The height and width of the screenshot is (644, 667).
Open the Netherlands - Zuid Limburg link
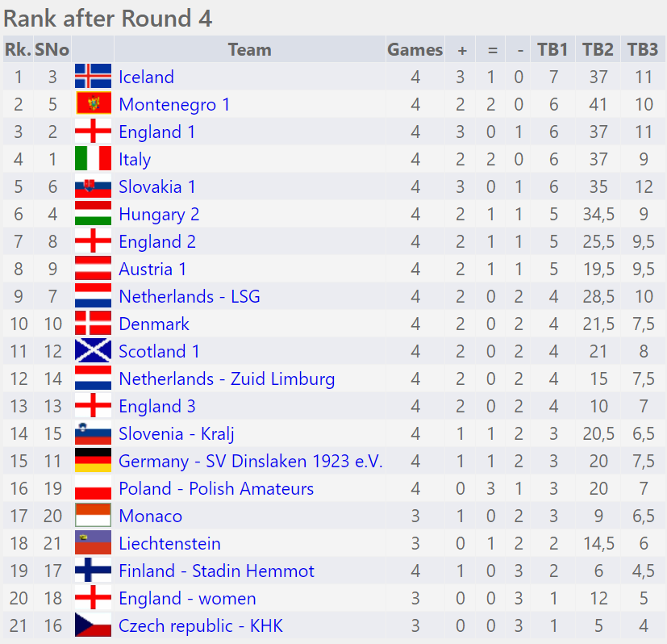click(227, 378)
